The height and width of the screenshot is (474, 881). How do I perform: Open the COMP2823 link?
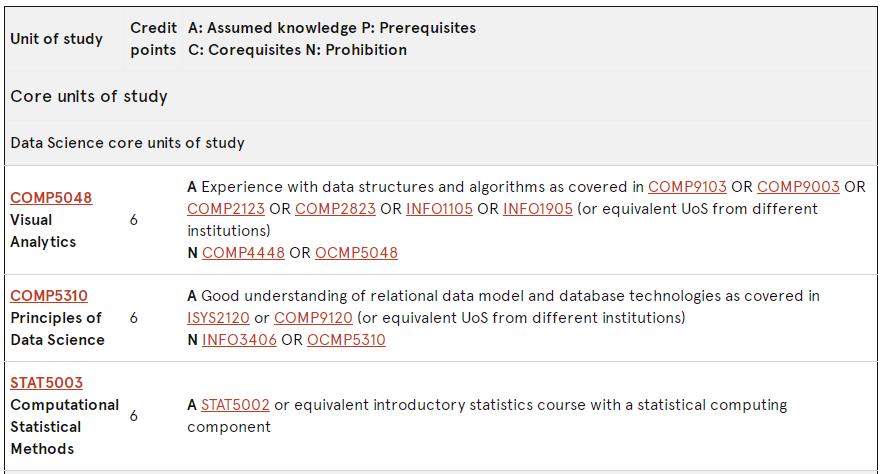click(x=335, y=208)
